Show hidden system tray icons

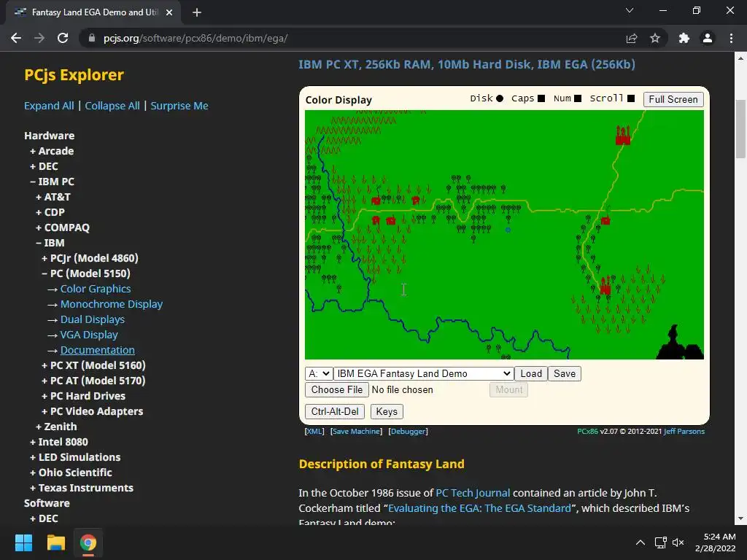tap(640, 542)
